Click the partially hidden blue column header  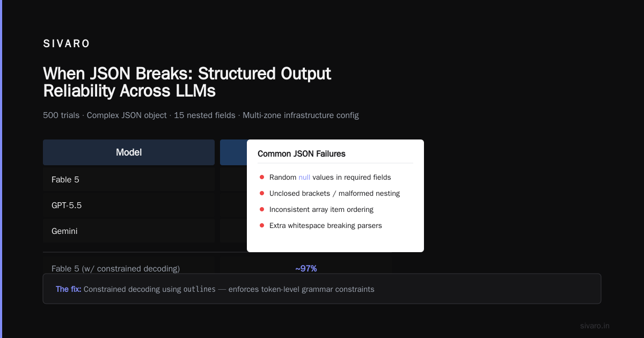pyautogui.click(x=233, y=152)
